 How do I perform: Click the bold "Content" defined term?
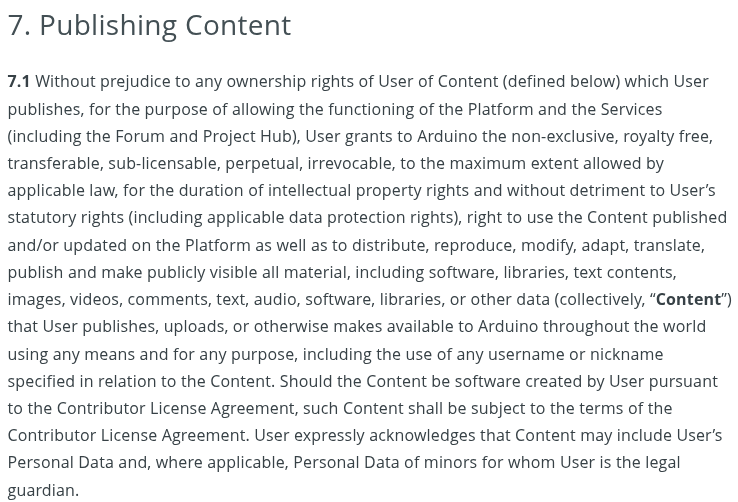coord(688,299)
